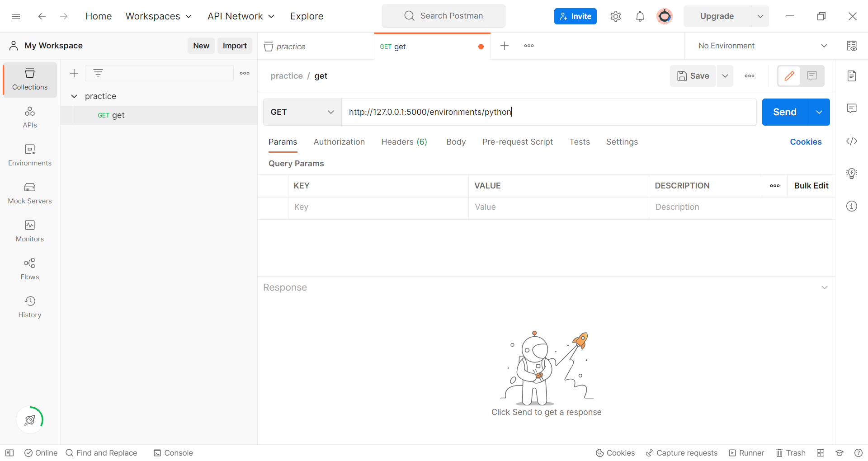Open the Send options dropdown arrow

point(819,112)
